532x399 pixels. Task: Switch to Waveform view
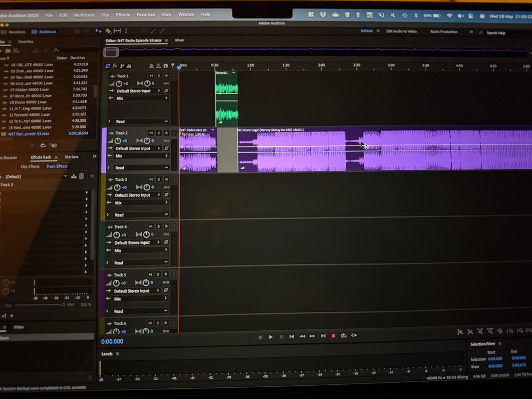(x=14, y=32)
